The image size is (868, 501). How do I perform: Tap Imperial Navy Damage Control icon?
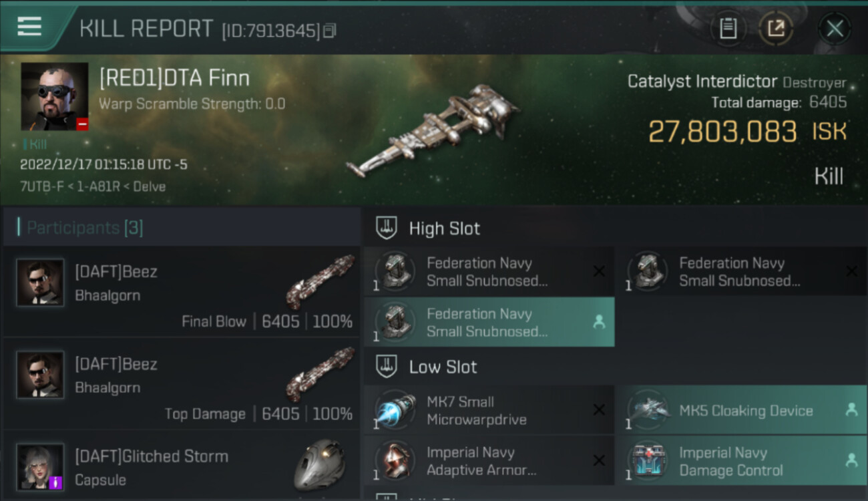click(x=648, y=461)
